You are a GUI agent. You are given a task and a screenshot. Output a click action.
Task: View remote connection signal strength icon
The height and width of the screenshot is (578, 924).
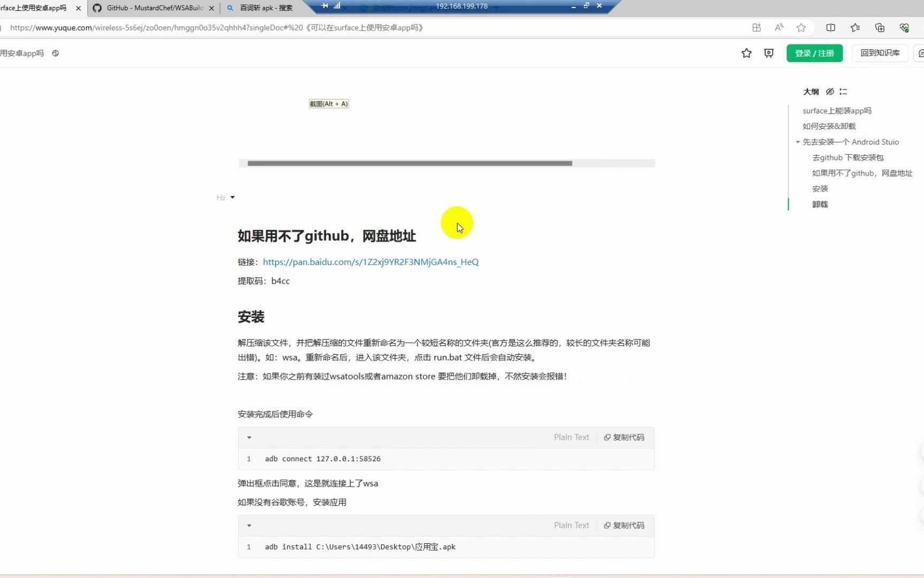(x=337, y=6)
